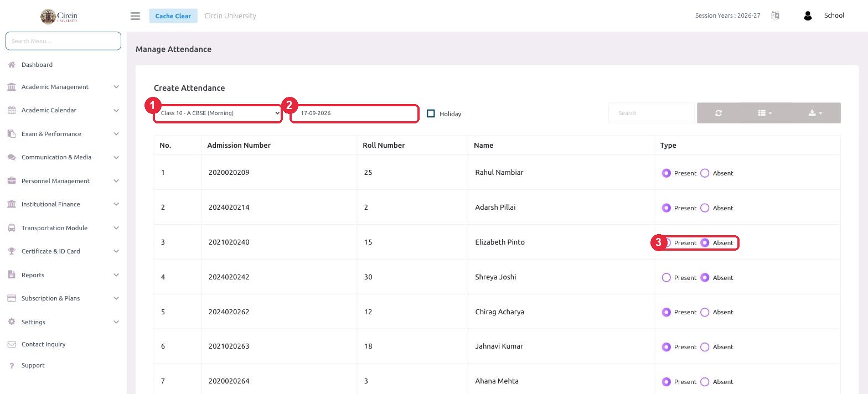Click the Certificate & ID Card trophy icon
The image size is (868, 394).
click(12, 251)
